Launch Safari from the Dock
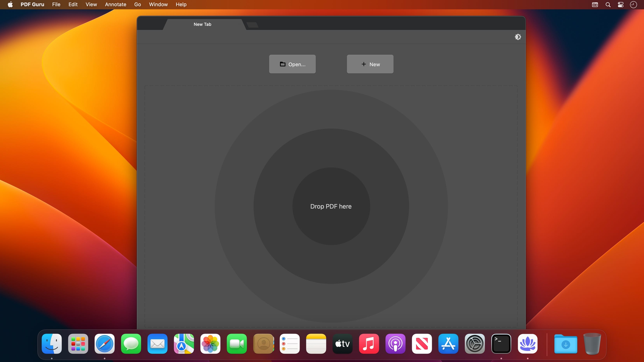644x362 pixels. click(x=104, y=344)
